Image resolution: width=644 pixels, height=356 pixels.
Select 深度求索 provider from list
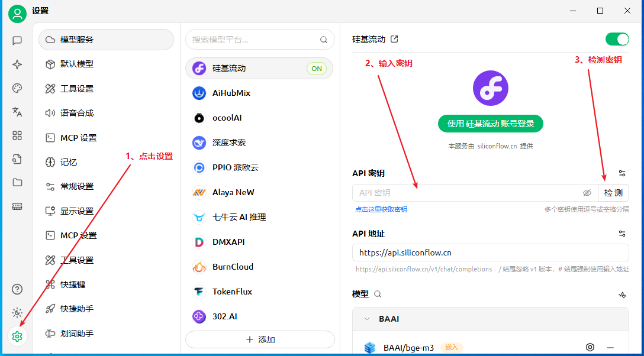point(229,143)
